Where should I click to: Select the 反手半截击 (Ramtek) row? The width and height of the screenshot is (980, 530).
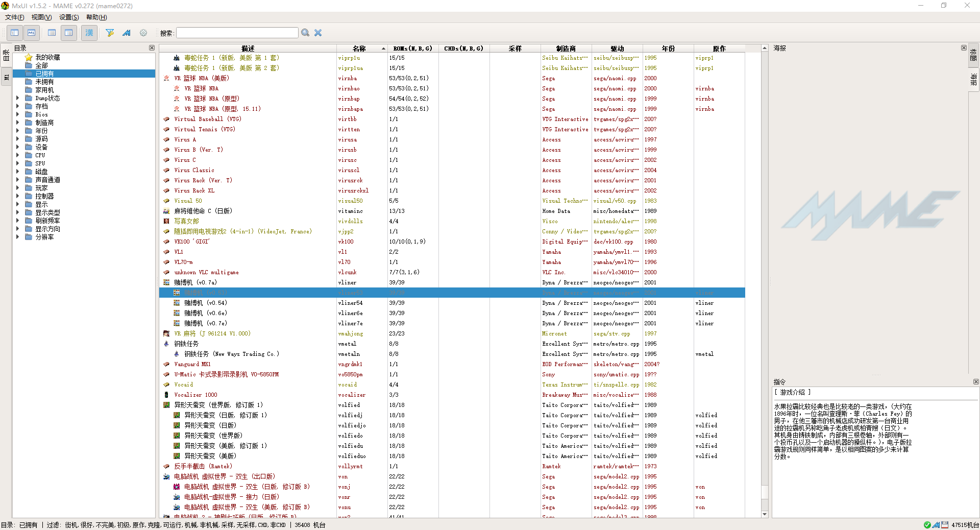[452, 466]
